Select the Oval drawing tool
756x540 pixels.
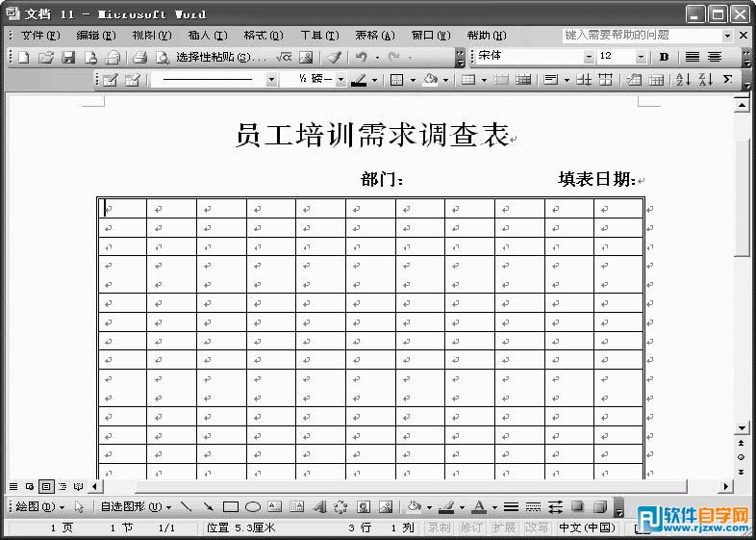(x=253, y=506)
